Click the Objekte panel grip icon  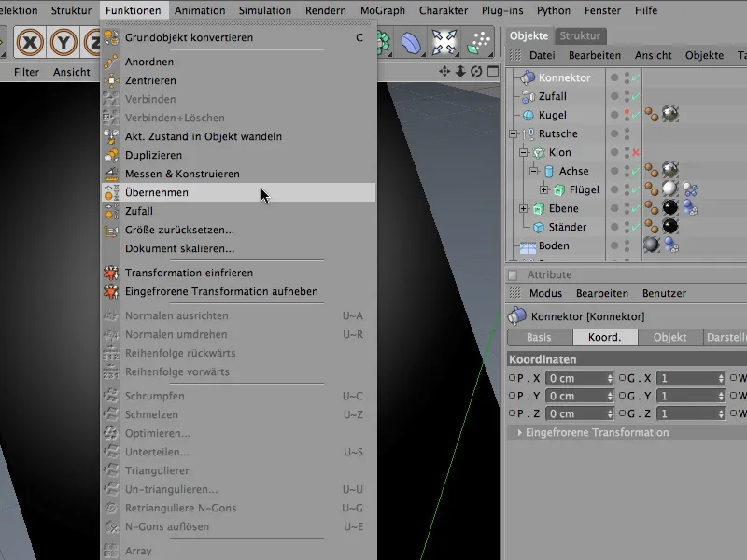pyautogui.click(x=515, y=55)
